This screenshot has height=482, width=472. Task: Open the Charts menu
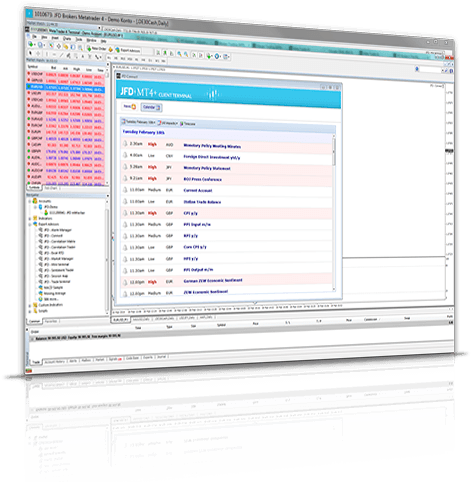(67, 39)
